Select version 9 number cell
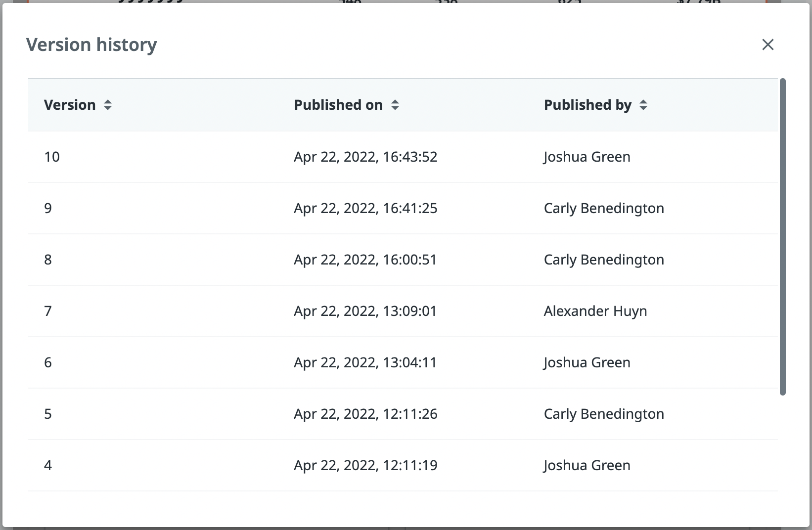 pos(48,208)
